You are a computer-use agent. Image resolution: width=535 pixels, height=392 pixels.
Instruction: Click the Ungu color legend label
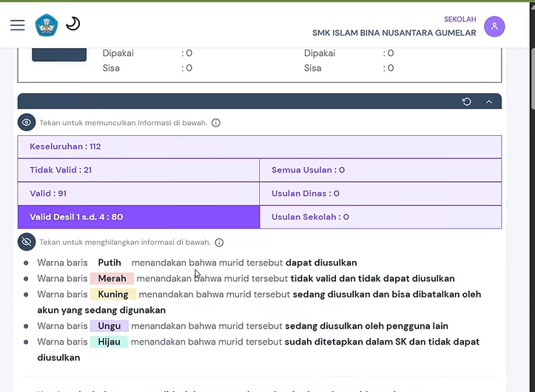[110, 326]
